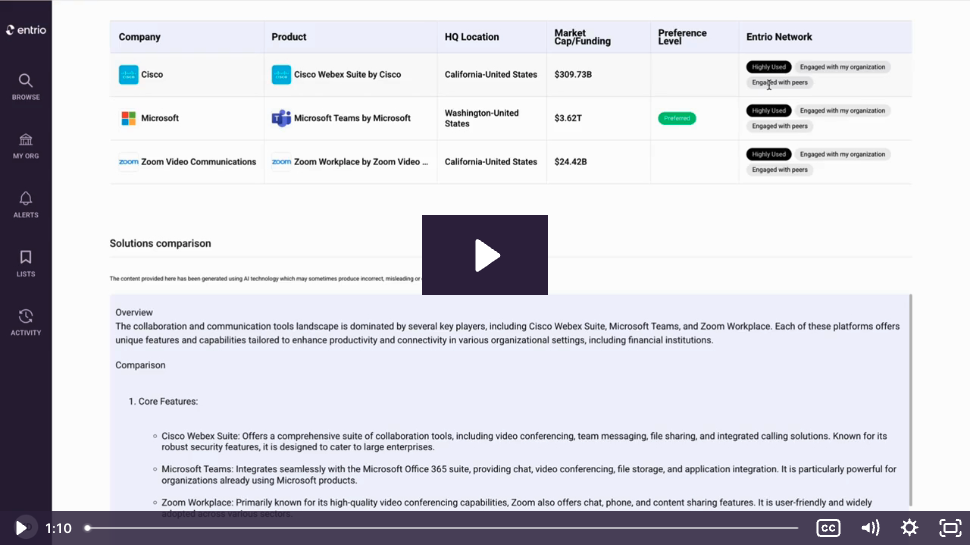
Task: Open Cisco Webex Suite by Cisco product
Action: click(347, 74)
